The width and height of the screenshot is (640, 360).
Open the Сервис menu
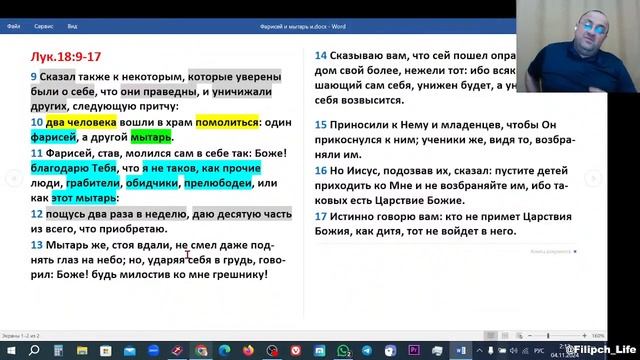tap(44, 26)
